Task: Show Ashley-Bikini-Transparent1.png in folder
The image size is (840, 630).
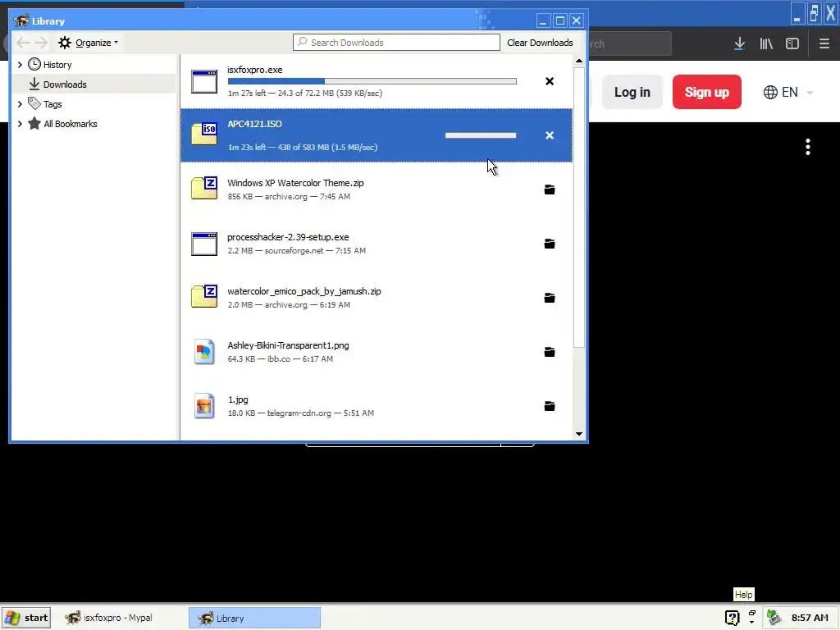Action: pos(549,352)
